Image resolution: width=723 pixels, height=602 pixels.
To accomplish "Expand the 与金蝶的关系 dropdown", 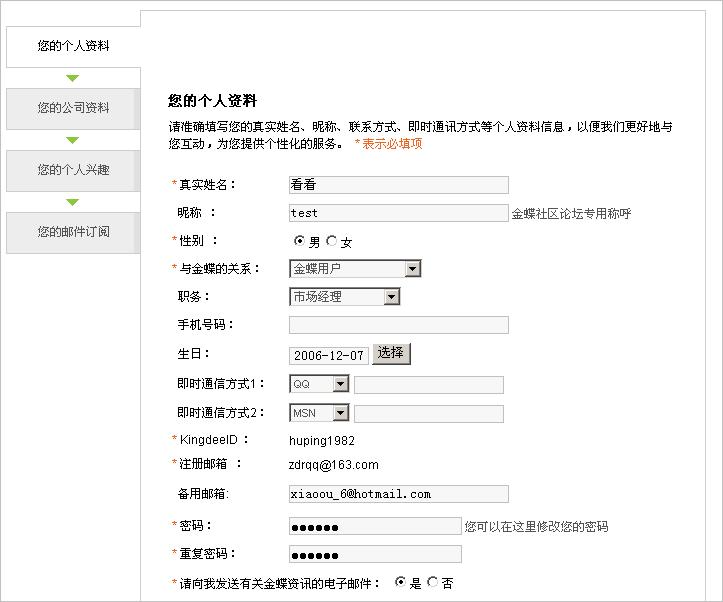I will point(412,269).
